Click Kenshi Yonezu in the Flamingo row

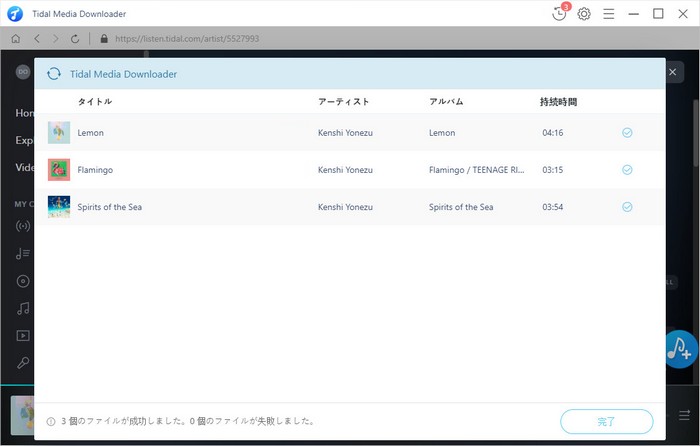coord(345,170)
